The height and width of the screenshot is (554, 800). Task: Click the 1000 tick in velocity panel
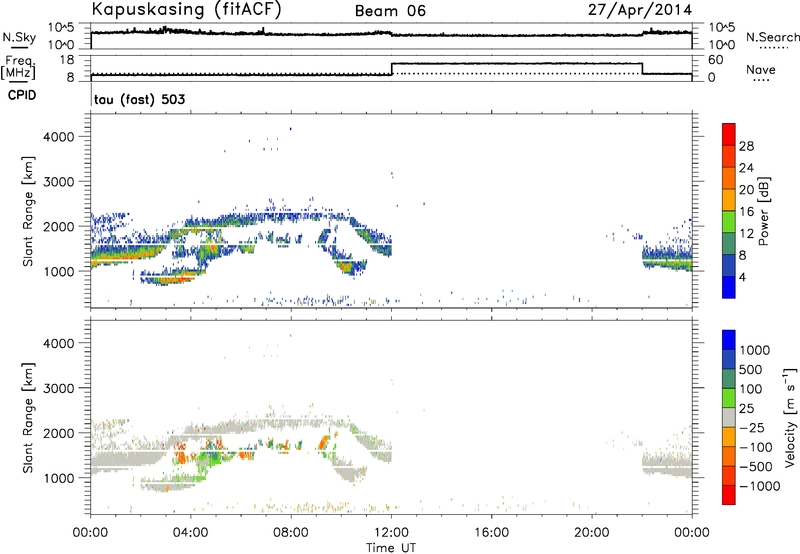[59, 478]
